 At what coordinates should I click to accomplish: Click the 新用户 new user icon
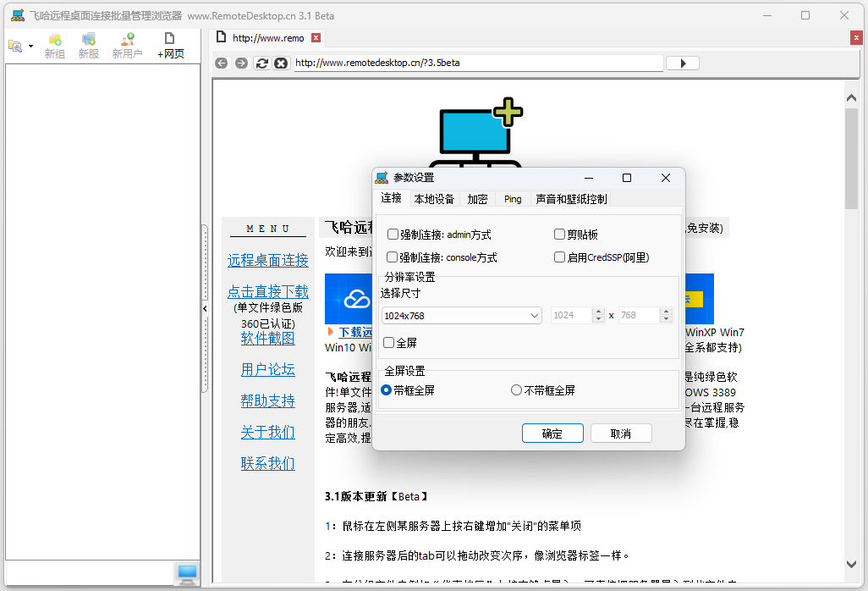(x=127, y=47)
